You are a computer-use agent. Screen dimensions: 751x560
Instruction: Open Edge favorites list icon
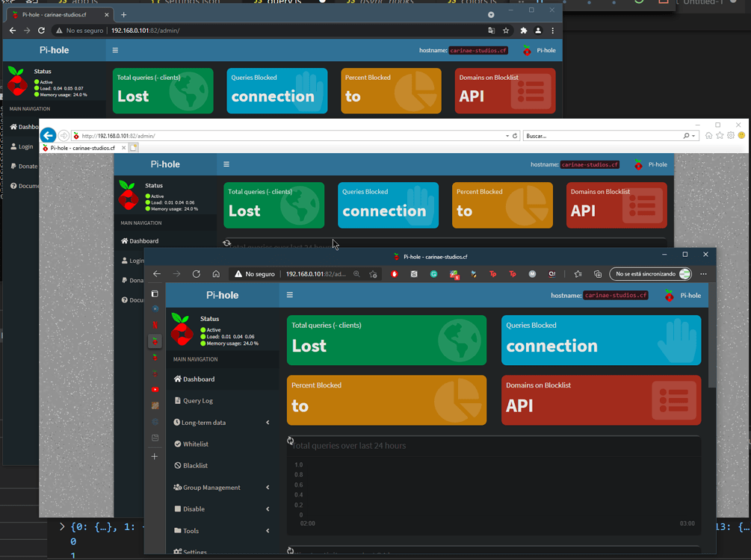[x=578, y=274]
